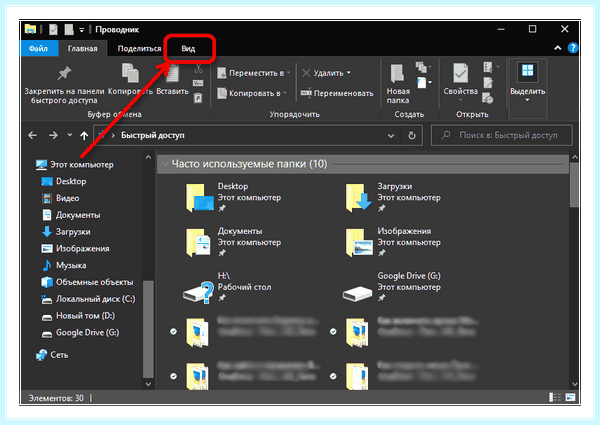Switch to details view in the status bar
The image size is (600, 425).
(x=555, y=397)
